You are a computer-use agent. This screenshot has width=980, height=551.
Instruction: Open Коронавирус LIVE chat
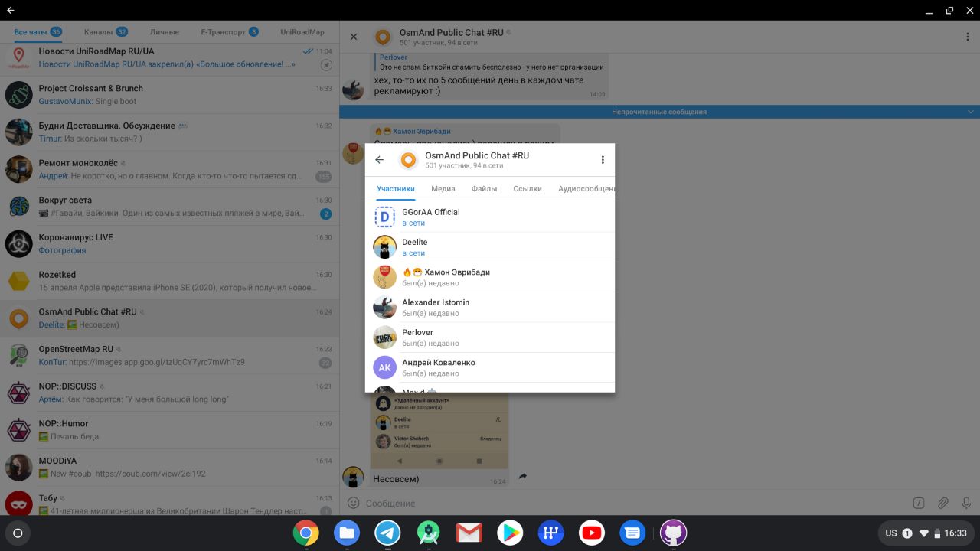pos(169,243)
